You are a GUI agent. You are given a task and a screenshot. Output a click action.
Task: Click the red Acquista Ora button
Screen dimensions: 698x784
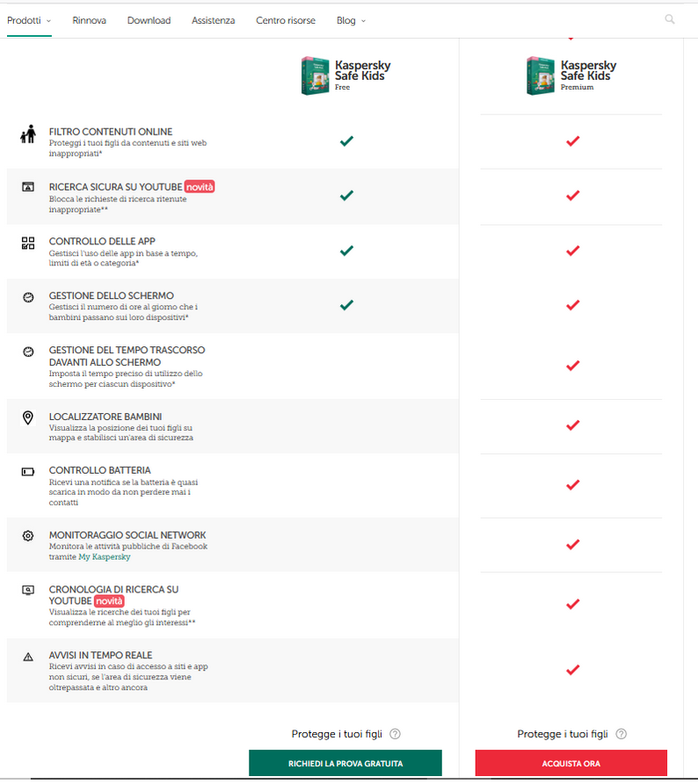pos(571,763)
